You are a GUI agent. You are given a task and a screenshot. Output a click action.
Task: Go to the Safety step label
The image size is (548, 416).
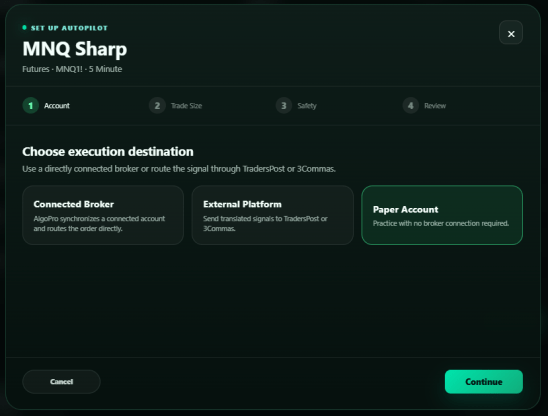point(307,106)
